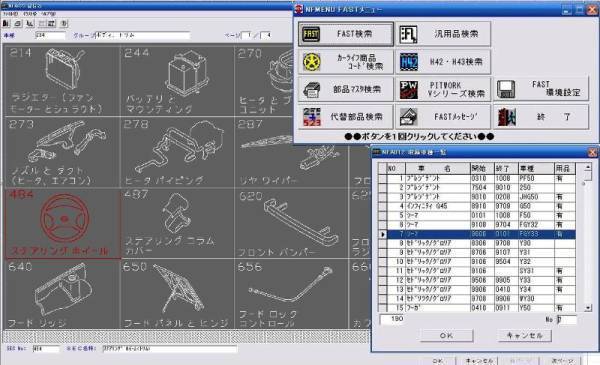Viewport: 600px width, 365px height.
Task: Select the 656 フードロックコントロール illustration
Action: point(291,294)
